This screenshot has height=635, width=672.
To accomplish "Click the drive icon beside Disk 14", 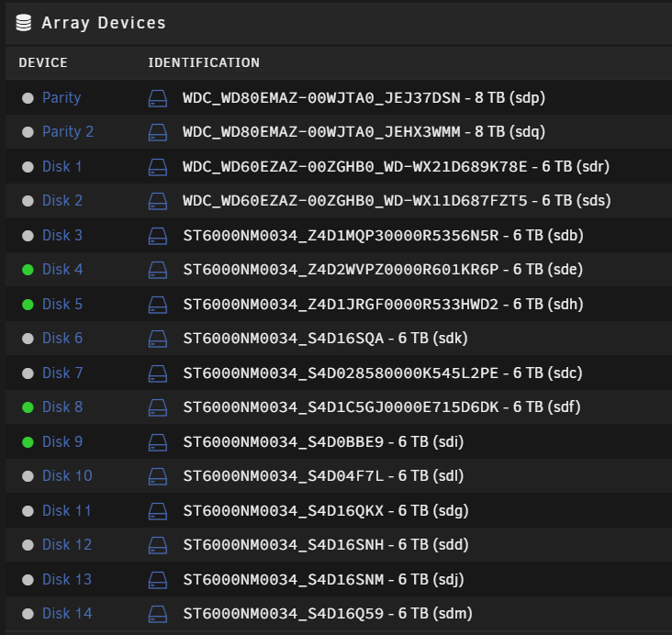I will (158, 614).
